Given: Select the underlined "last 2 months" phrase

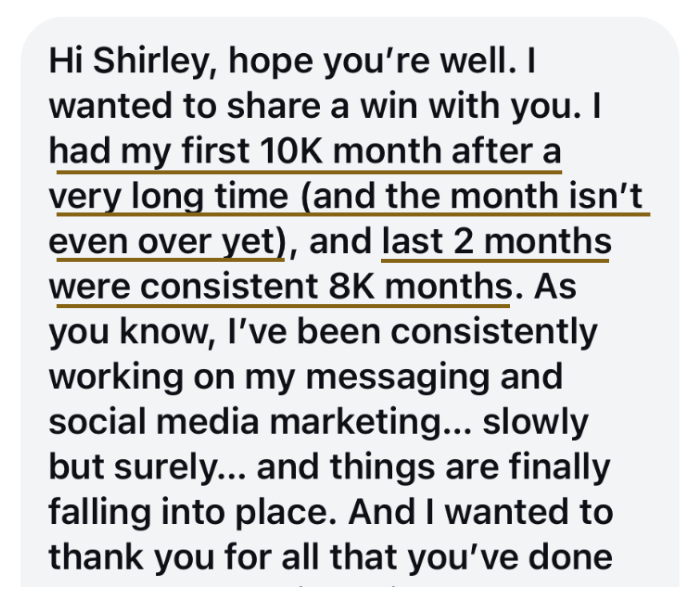Looking at the screenshot, I should (497, 242).
